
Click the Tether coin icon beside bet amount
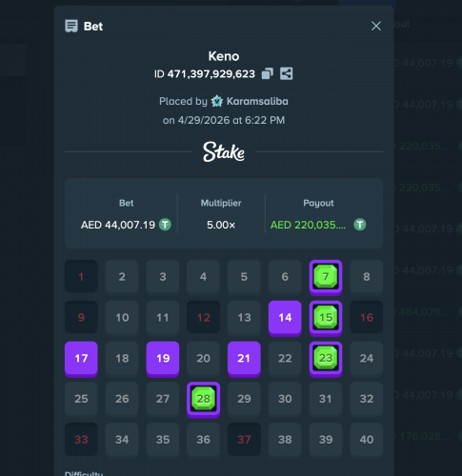point(165,225)
